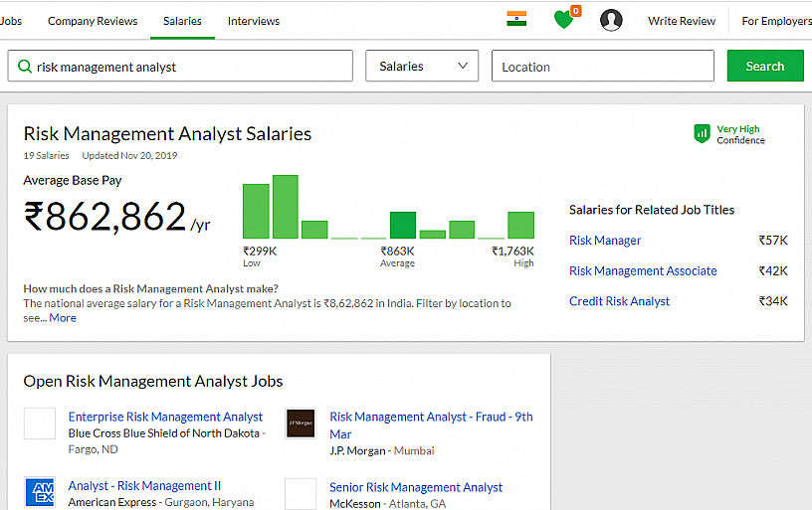
Task: Open the For Employers link
Action: 776,21
